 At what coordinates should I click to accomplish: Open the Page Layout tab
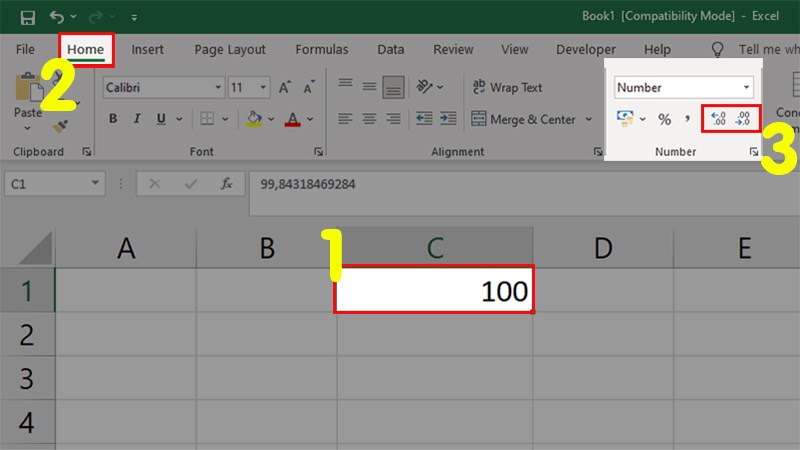point(230,49)
